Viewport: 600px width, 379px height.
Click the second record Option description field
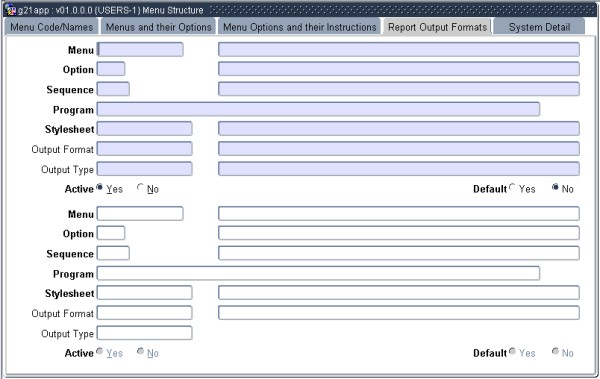(x=399, y=233)
